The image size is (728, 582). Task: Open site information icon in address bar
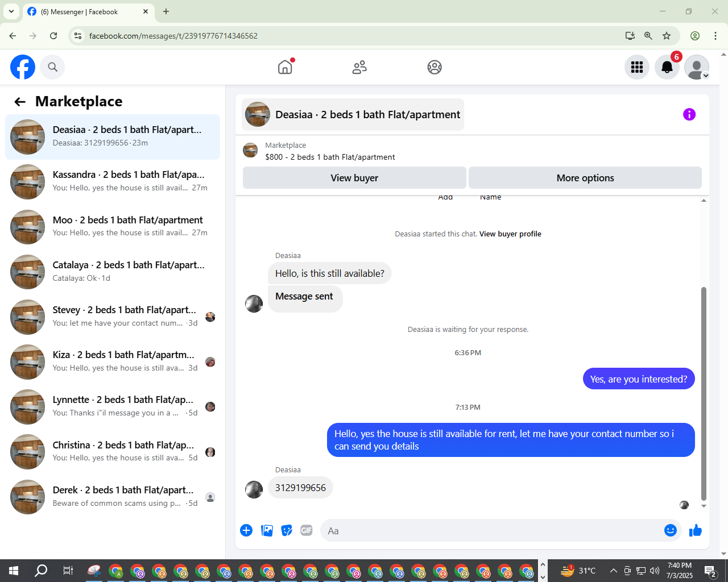tap(78, 36)
